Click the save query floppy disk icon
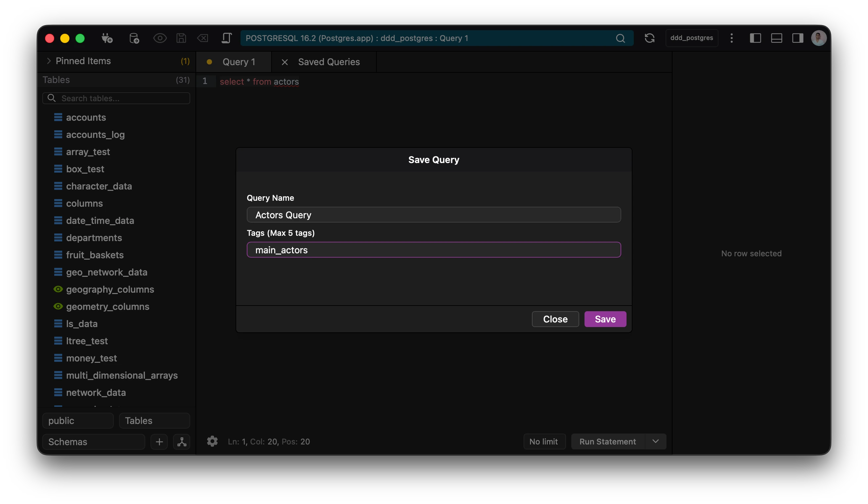The width and height of the screenshot is (868, 504). click(182, 38)
